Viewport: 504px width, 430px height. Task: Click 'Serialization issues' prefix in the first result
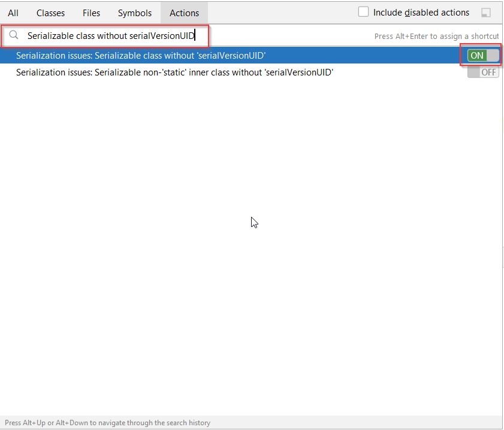click(53, 56)
